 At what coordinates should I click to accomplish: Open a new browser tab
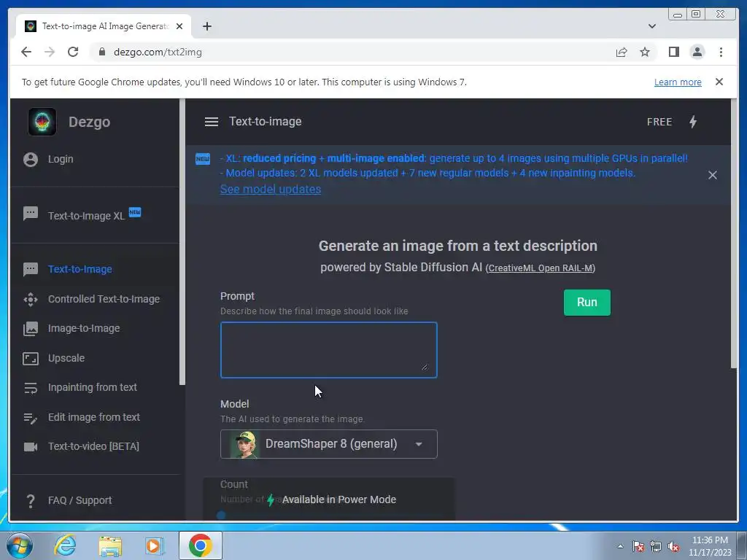(x=206, y=26)
